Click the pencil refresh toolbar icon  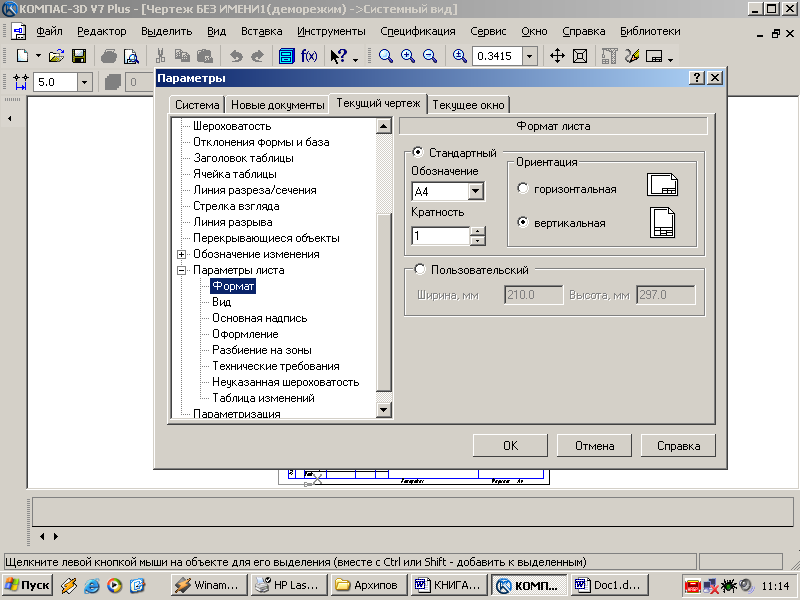(x=632, y=56)
